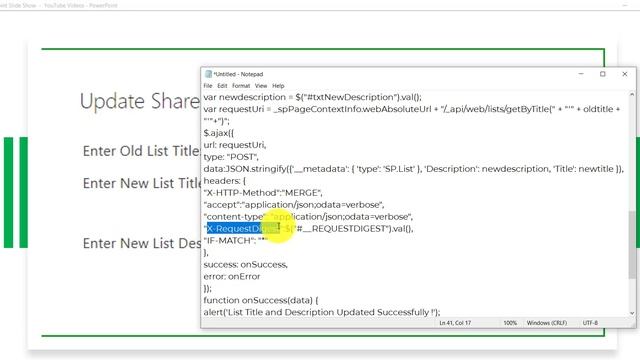Viewport: 640px width, 360px height.
Task: Maximize the Notepad window
Action: [x=602, y=74]
